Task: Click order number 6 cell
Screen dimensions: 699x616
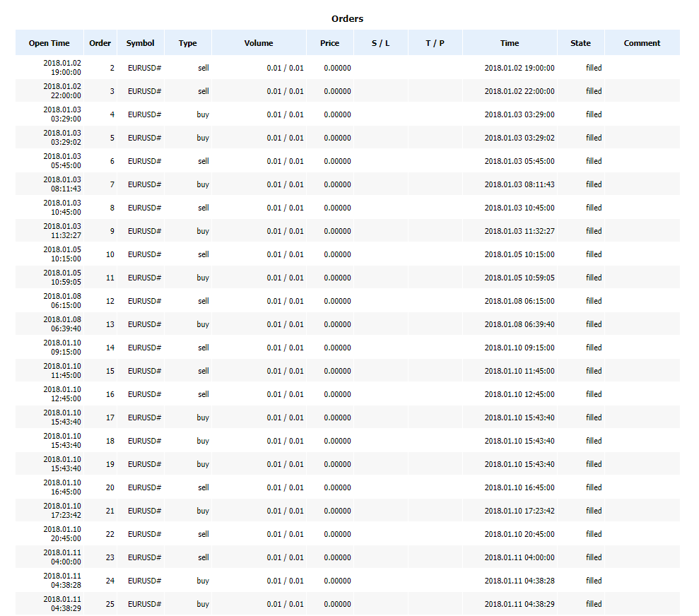Action: pos(100,161)
